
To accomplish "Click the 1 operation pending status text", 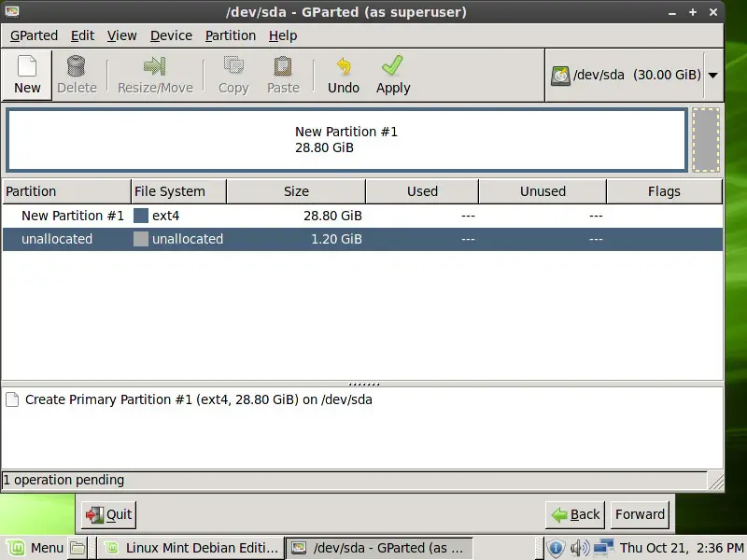I will (x=63, y=480).
